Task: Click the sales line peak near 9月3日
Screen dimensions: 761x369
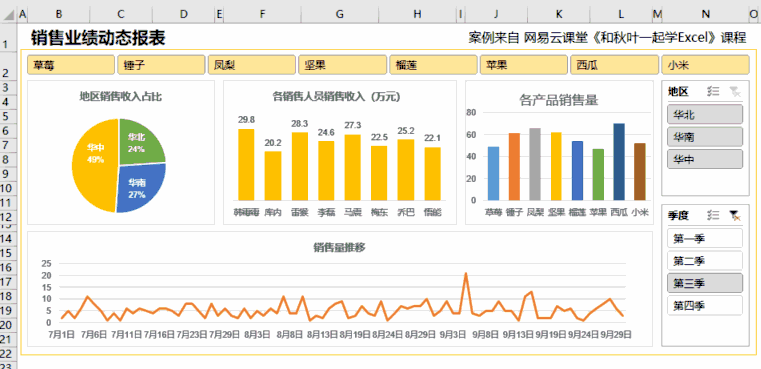Action: [x=465, y=273]
